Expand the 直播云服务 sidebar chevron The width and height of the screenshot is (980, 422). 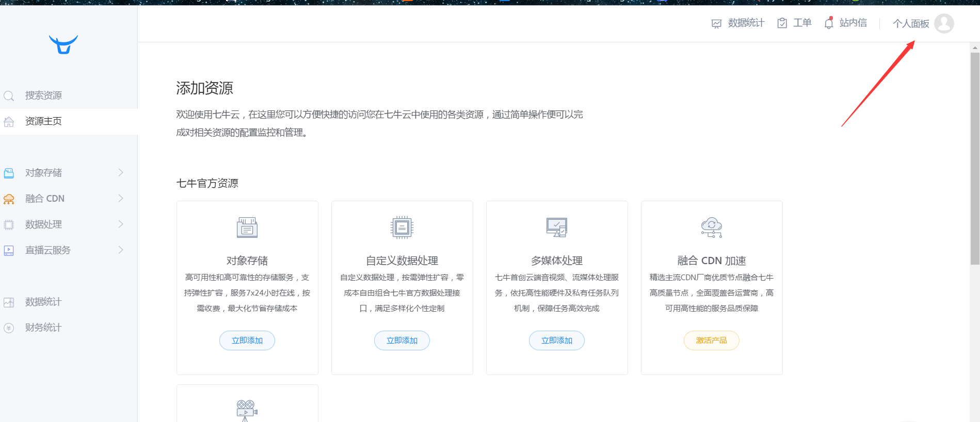[x=121, y=250]
